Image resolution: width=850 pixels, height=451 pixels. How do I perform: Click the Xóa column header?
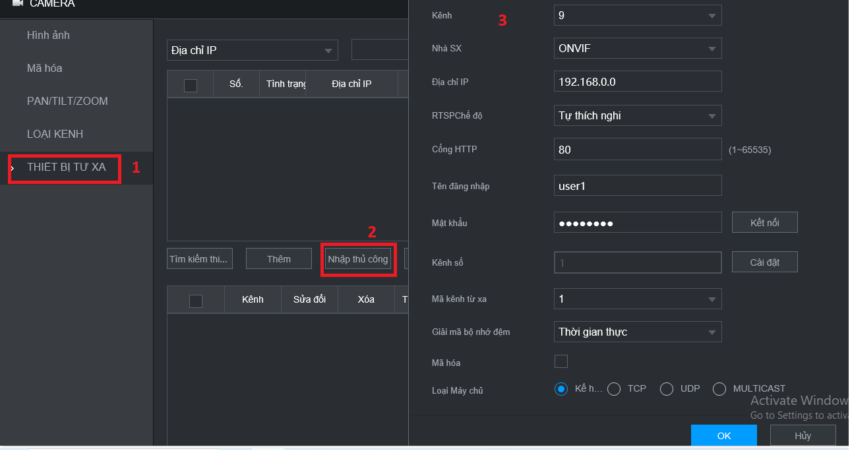[366, 299]
